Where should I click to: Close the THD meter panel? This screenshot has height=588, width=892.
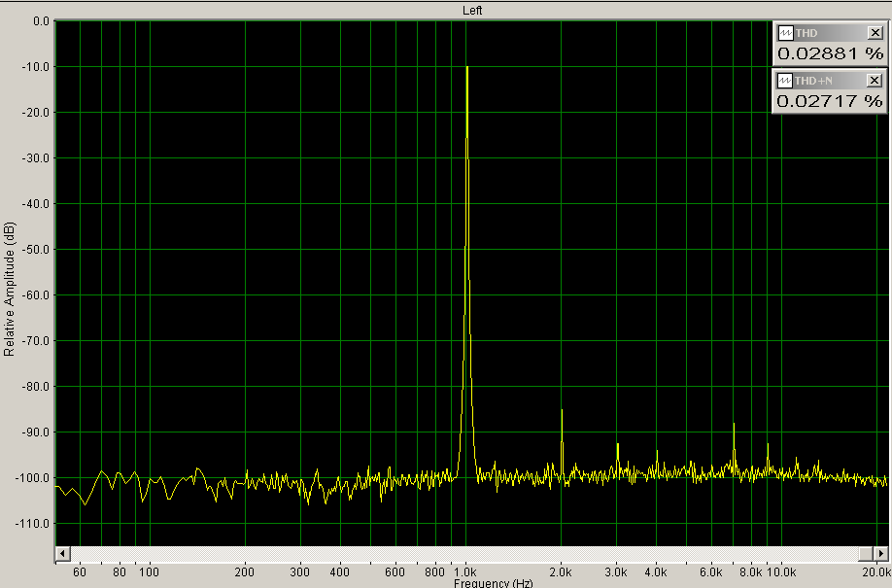click(875, 33)
